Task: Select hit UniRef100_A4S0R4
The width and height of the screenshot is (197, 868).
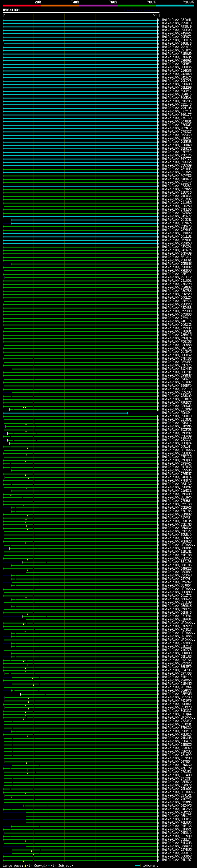Action: pos(176,33)
